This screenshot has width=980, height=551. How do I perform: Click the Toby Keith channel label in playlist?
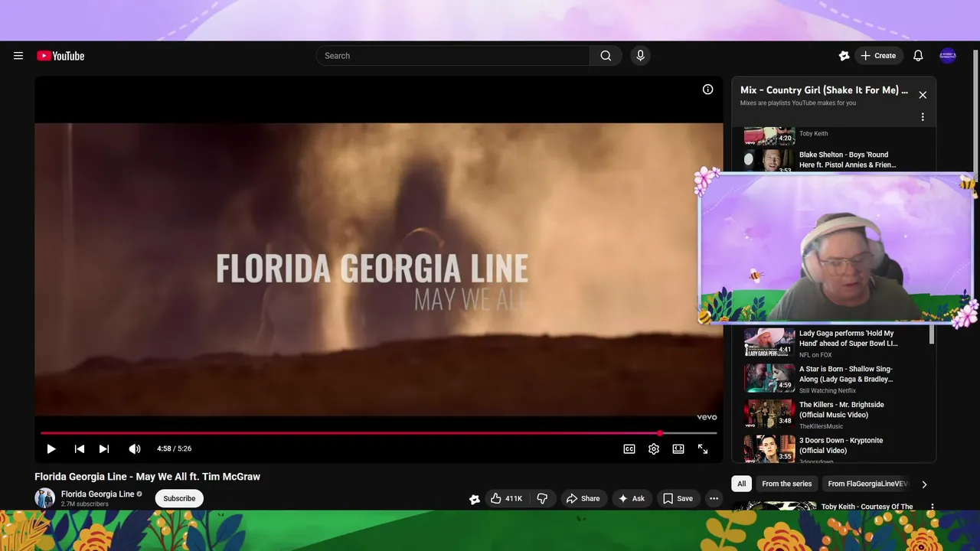[813, 133]
